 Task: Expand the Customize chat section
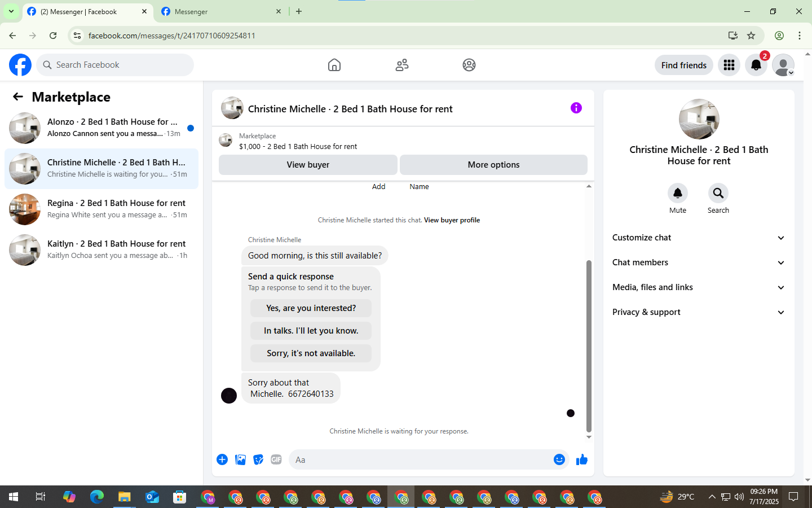click(x=699, y=238)
